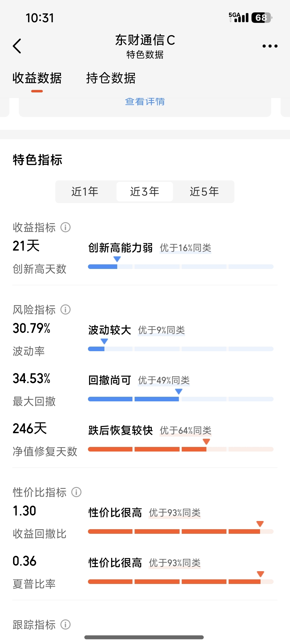
Task: Open the 查看详情 link
Action: coord(145,102)
